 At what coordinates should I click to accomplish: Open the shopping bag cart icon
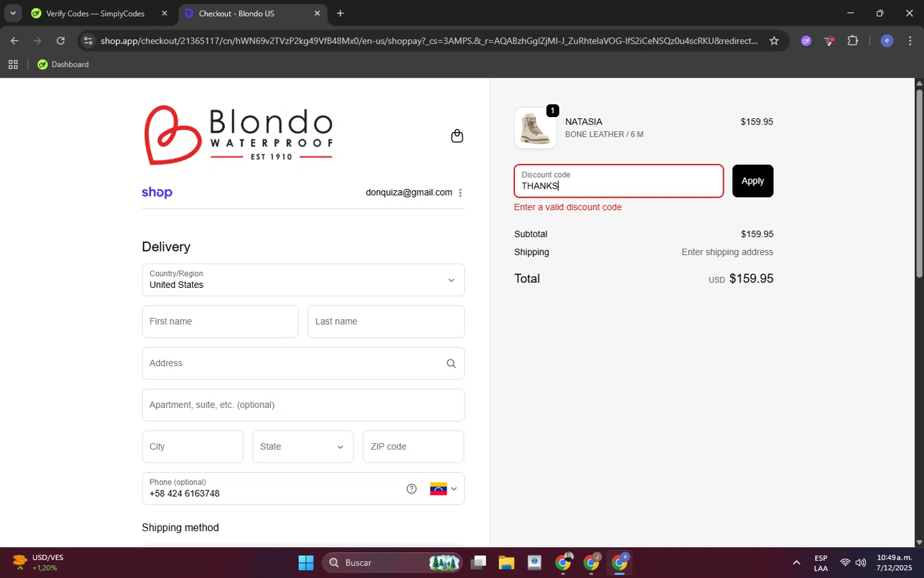(x=456, y=136)
